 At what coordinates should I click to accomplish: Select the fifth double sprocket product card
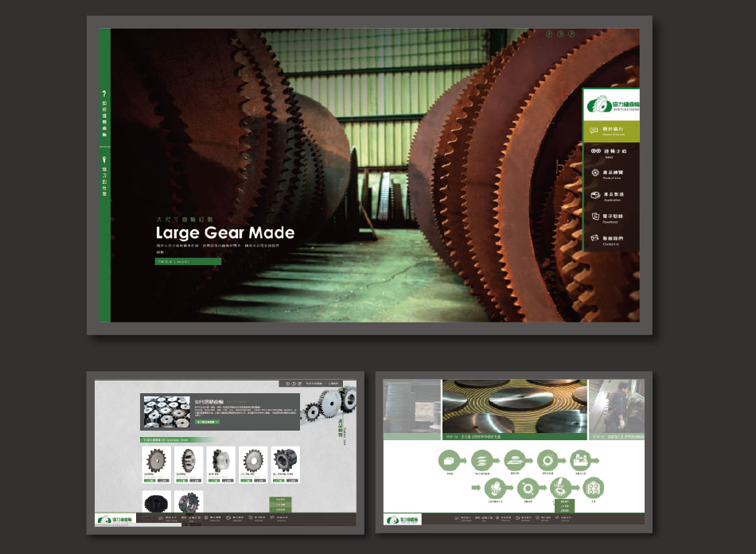286,465
